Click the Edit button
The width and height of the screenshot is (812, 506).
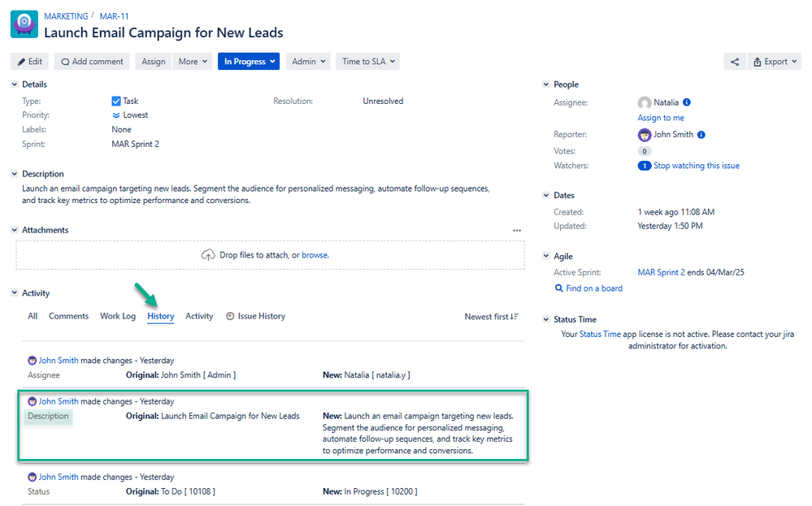click(29, 62)
